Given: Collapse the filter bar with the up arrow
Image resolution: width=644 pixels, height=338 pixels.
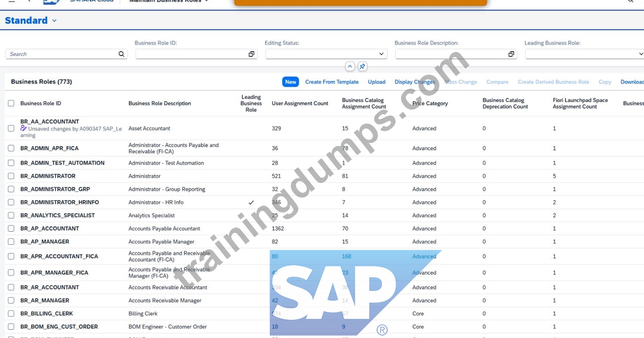Looking at the screenshot, I should pos(350,67).
